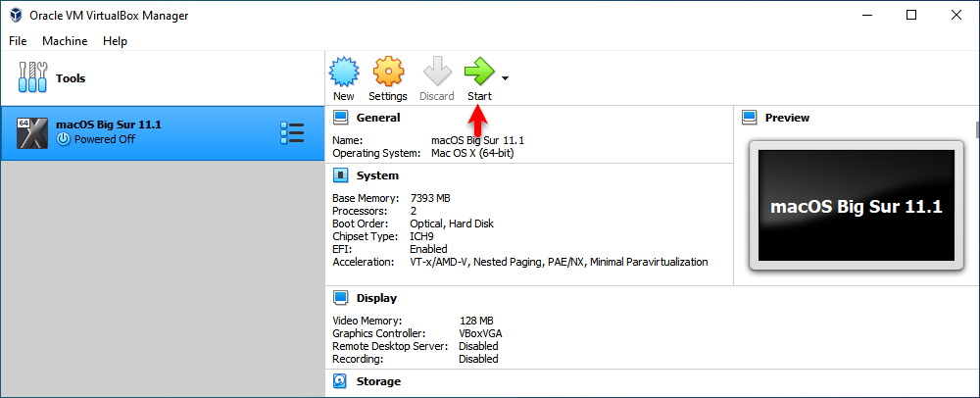
Task: Click the Tools wrench icon
Action: [x=33, y=78]
